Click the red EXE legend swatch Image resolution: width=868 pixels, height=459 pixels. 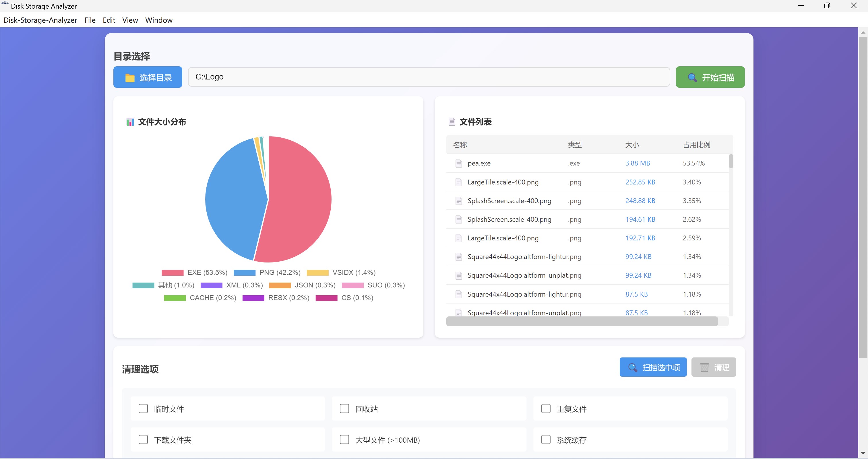[x=172, y=273]
